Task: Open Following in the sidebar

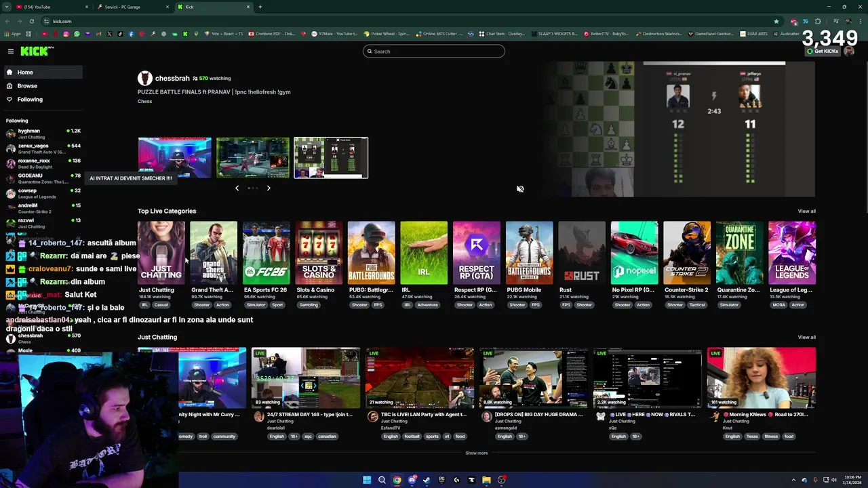Action: tap(42, 100)
